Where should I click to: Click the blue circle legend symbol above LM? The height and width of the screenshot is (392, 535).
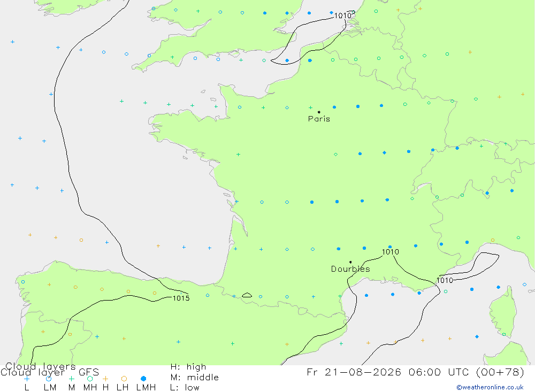[x=49, y=379]
